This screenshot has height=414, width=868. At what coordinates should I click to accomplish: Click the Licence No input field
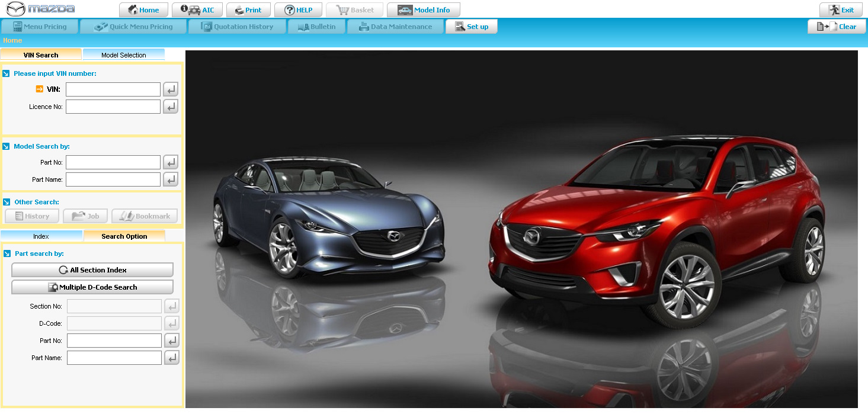pos(113,107)
